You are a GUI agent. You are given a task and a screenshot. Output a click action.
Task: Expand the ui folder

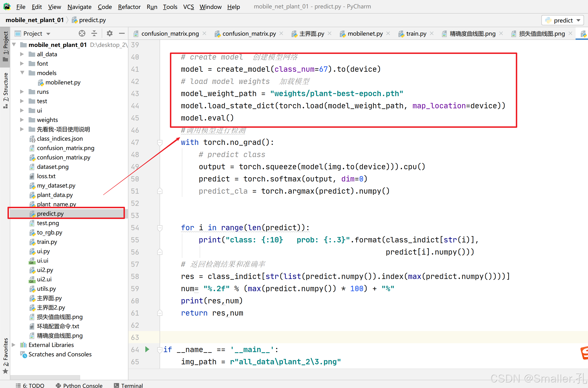tap(22, 110)
